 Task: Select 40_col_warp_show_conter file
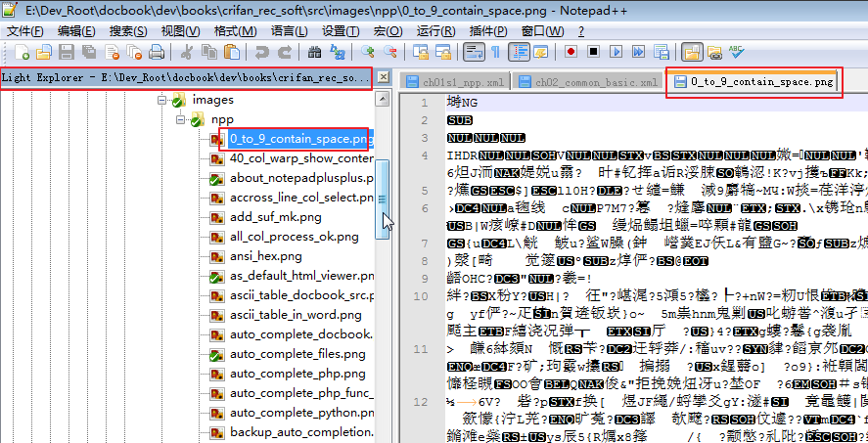301,158
